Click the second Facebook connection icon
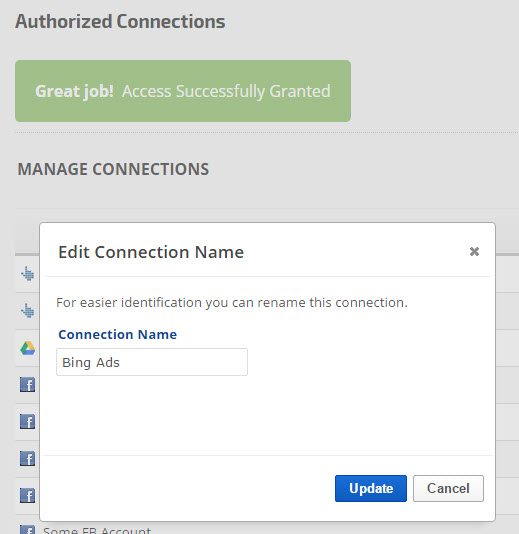The image size is (519, 534). coord(28,422)
